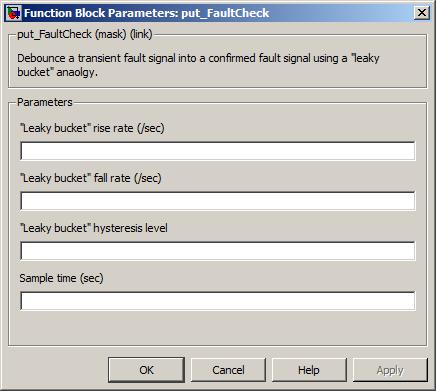The image size is (436, 391).
Task: Click the Sample time (sec) label
Action: tap(61, 278)
